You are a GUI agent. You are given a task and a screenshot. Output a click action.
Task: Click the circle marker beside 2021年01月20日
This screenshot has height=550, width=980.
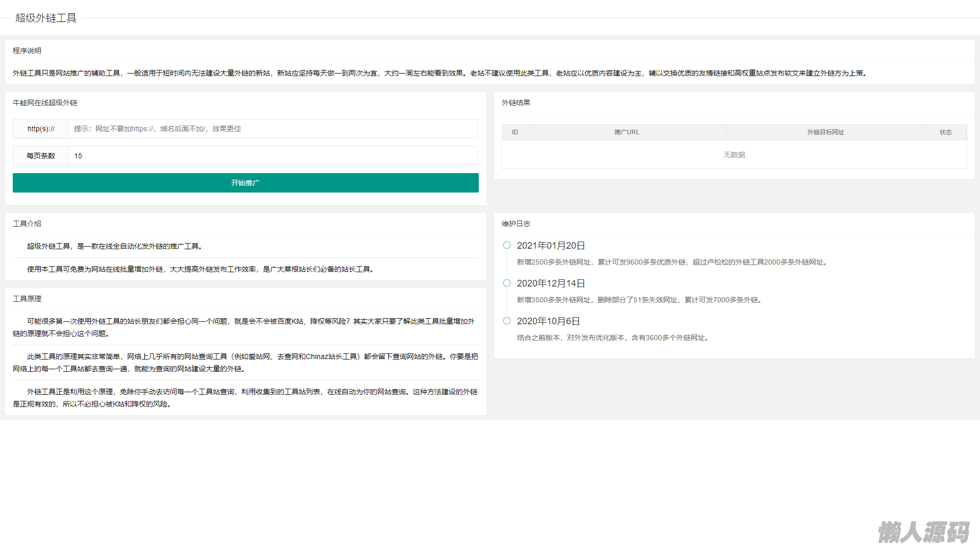coord(507,246)
